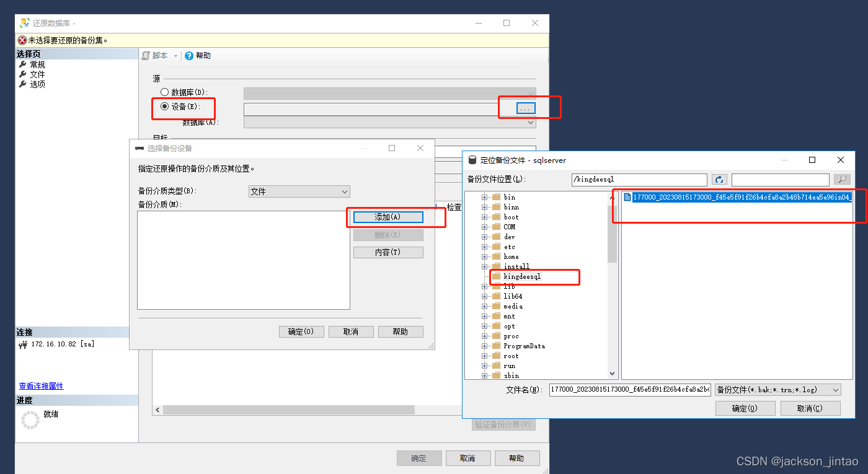Click the backup file icon in file list

tap(627, 197)
